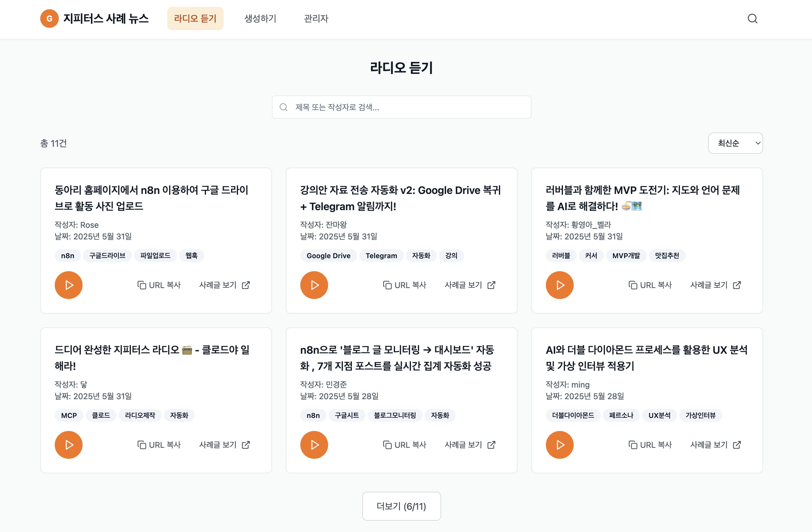Screen dimensions: 812x532
Task: Click the orange G logo icon
Action: pos(50,19)
